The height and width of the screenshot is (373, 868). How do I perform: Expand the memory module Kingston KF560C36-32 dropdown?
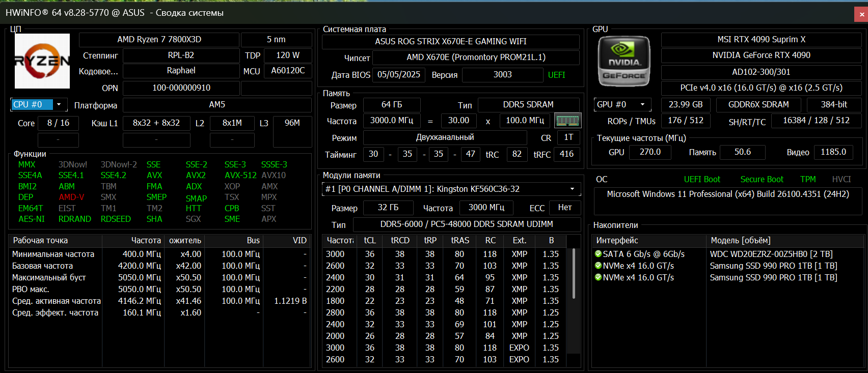click(x=452, y=189)
